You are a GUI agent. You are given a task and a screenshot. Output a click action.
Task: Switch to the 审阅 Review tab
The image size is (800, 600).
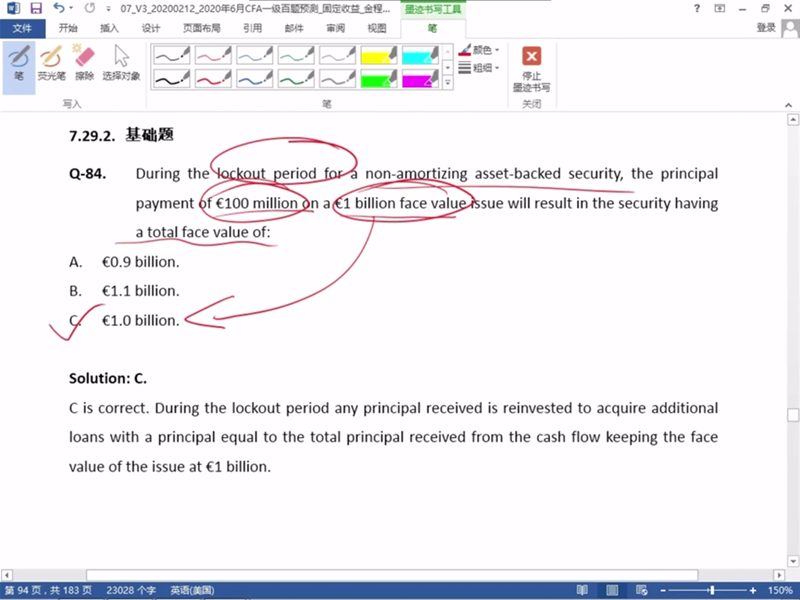(x=336, y=28)
